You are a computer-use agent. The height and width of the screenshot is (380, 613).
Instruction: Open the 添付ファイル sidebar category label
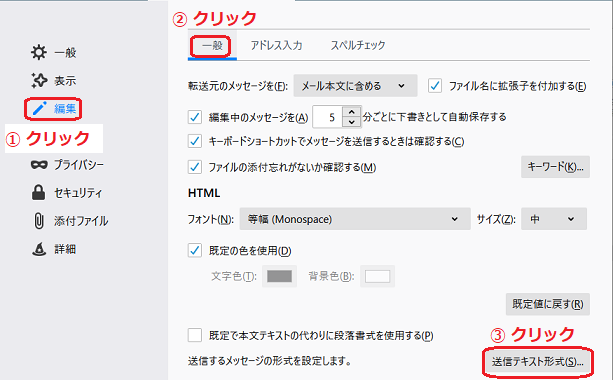coord(81,221)
